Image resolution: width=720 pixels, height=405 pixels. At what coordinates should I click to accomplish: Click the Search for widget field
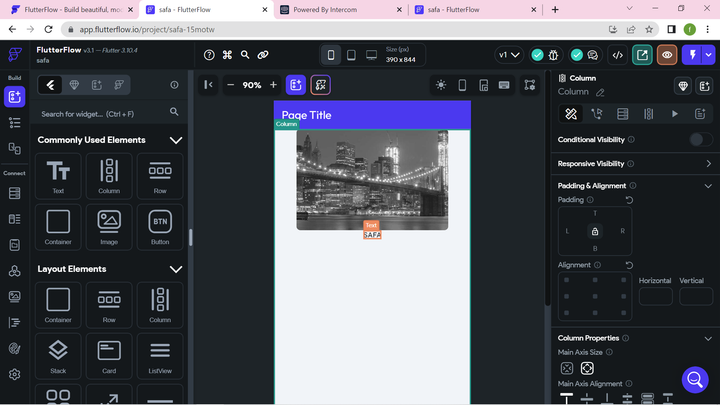pos(102,113)
